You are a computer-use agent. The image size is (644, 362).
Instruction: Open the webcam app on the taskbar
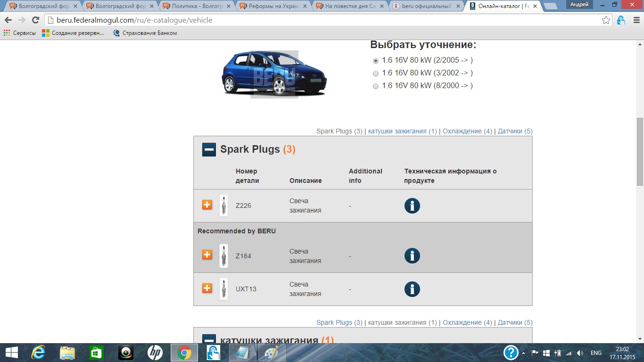click(126, 353)
